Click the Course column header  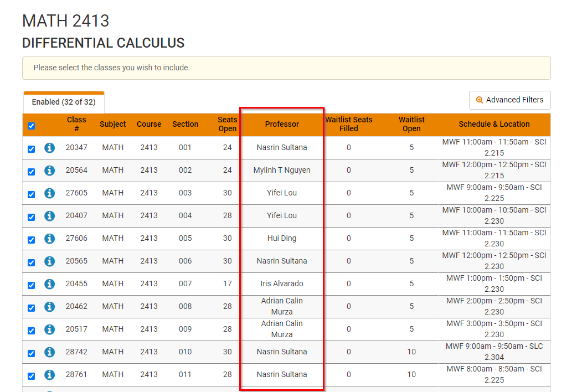pos(149,124)
